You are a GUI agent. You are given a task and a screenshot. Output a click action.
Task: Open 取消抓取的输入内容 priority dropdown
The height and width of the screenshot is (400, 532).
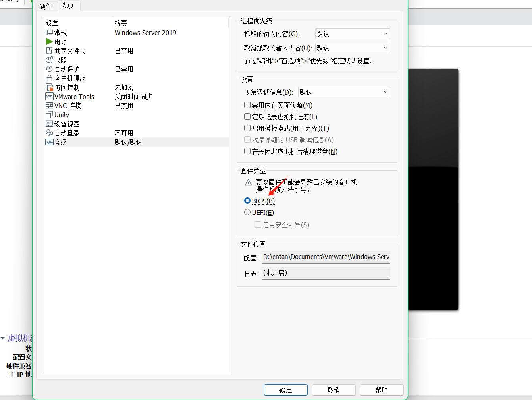pos(353,48)
